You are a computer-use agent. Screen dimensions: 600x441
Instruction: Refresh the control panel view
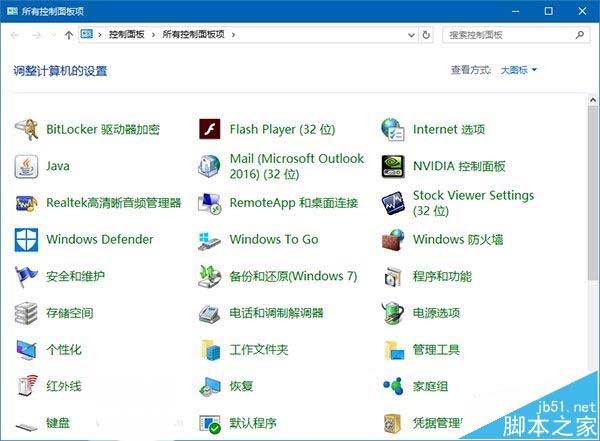point(426,35)
